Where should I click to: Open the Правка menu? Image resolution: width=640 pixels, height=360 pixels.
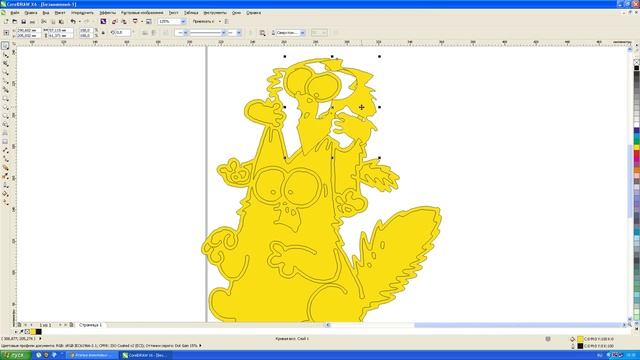pyautogui.click(x=31, y=13)
